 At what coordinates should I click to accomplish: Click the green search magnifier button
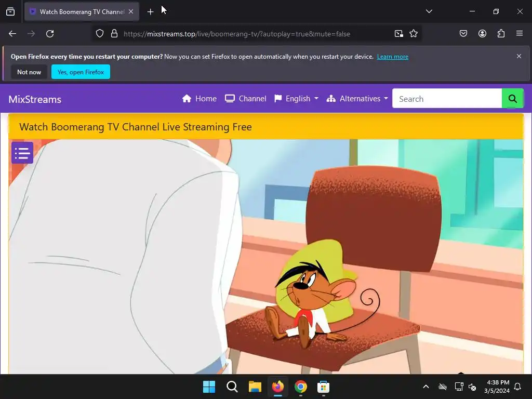click(x=512, y=99)
